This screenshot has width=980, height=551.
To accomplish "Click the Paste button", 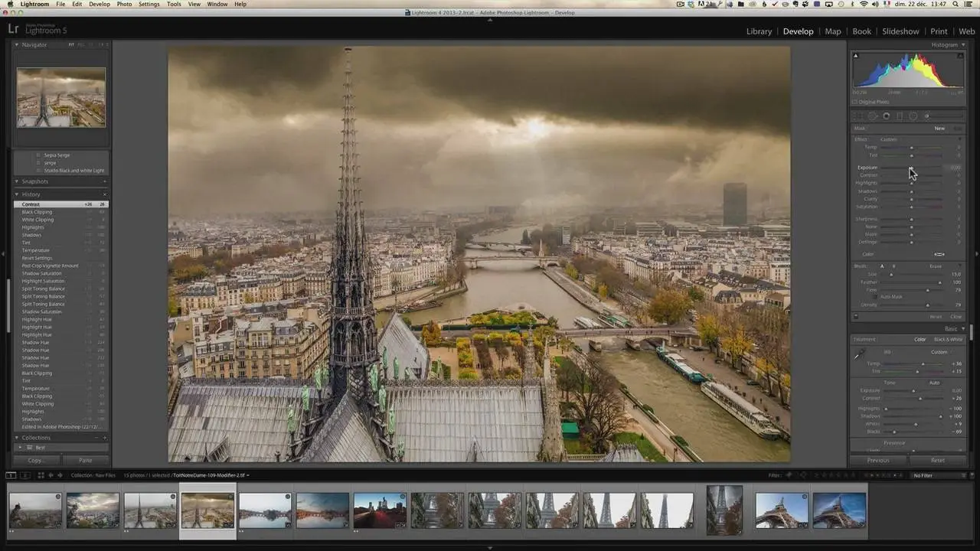I will tap(85, 461).
